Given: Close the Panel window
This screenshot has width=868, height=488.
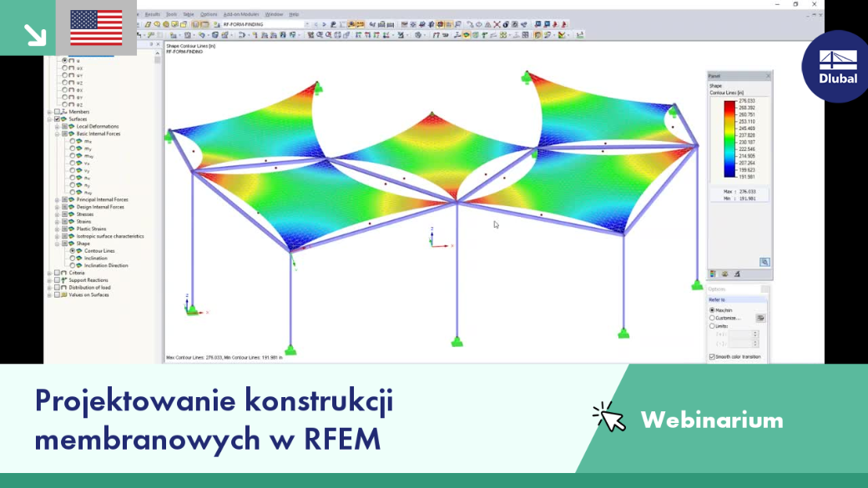Looking at the screenshot, I should pos(768,76).
